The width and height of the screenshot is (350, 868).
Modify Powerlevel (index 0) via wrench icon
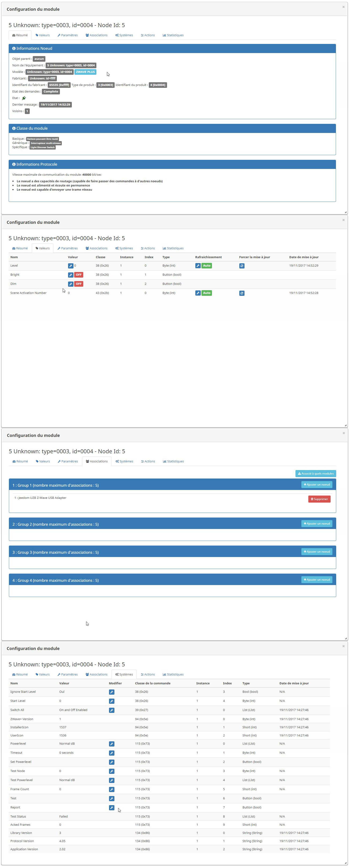(111, 744)
